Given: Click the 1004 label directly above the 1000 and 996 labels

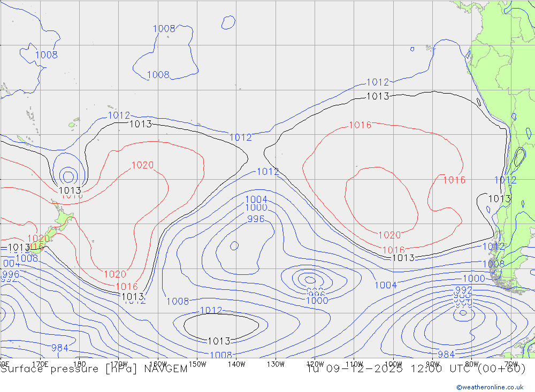Looking at the screenshot, I should (256, 199).
